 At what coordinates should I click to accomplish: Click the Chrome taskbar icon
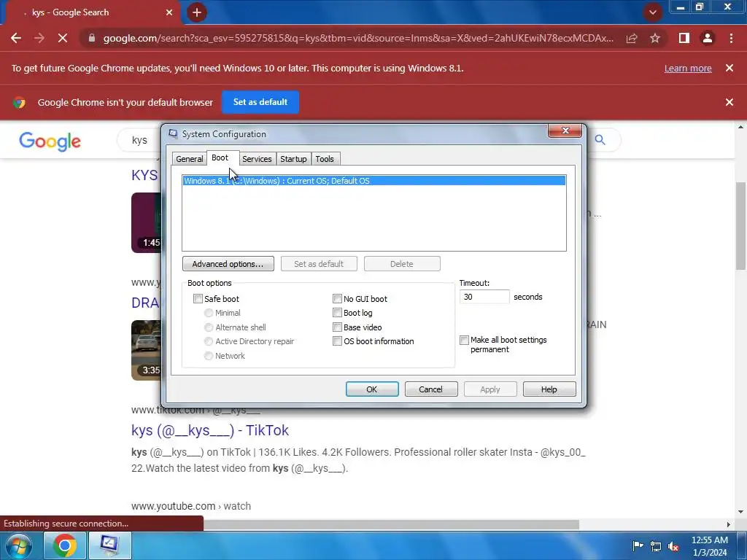point(65,545)
